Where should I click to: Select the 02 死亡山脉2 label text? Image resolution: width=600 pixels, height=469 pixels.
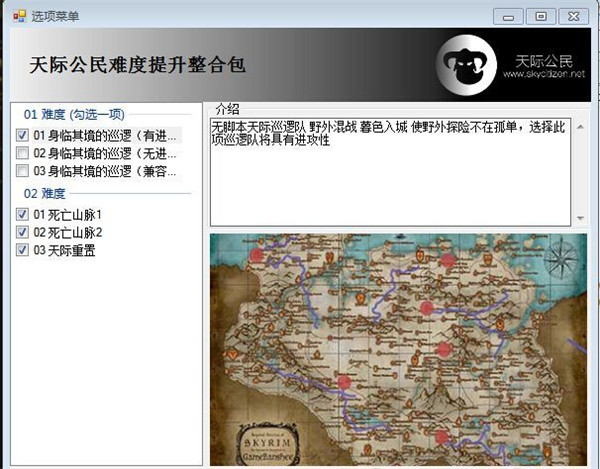click(x=68, y=233)
